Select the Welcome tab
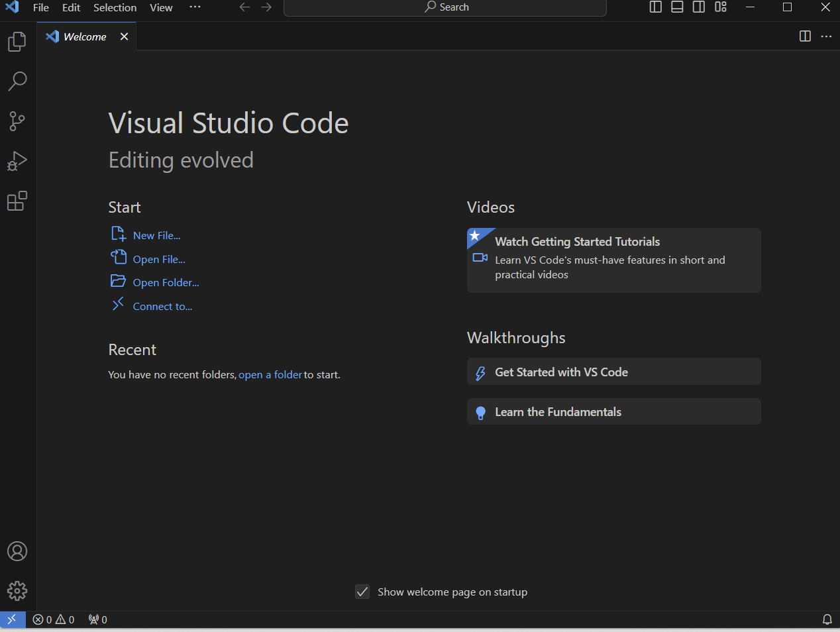 pyautogui.click(x=87, y=36)
